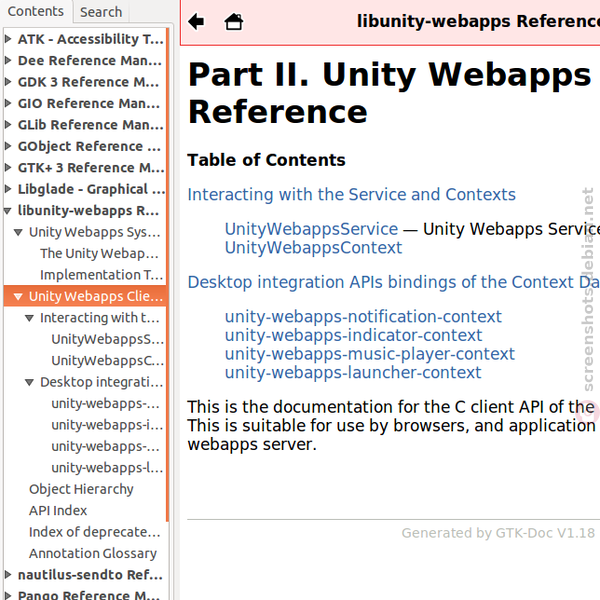Collapse the Interacting with t... subsection
This screenshot has width=600, height=600.
point(29,318)
